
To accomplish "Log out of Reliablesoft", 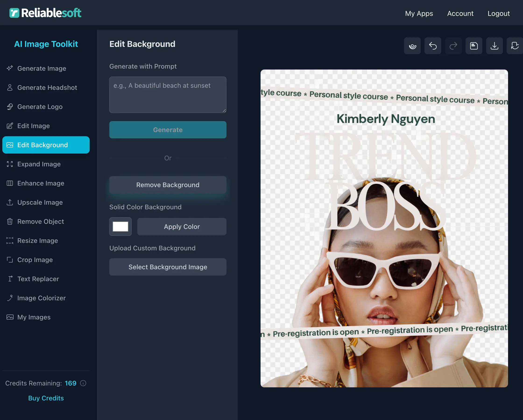I will pyautogui.click(x=498, y=13).
